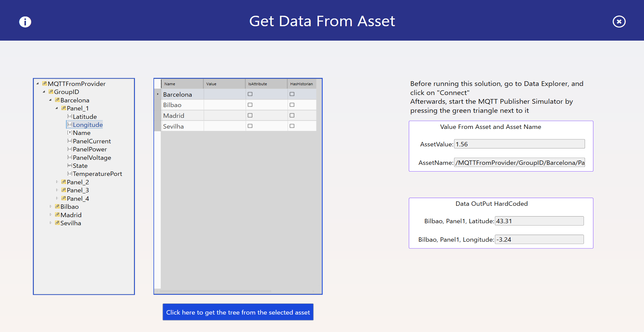Screen dimensions: 644x332
Task: Click the info icon in header
Action: 25,22
